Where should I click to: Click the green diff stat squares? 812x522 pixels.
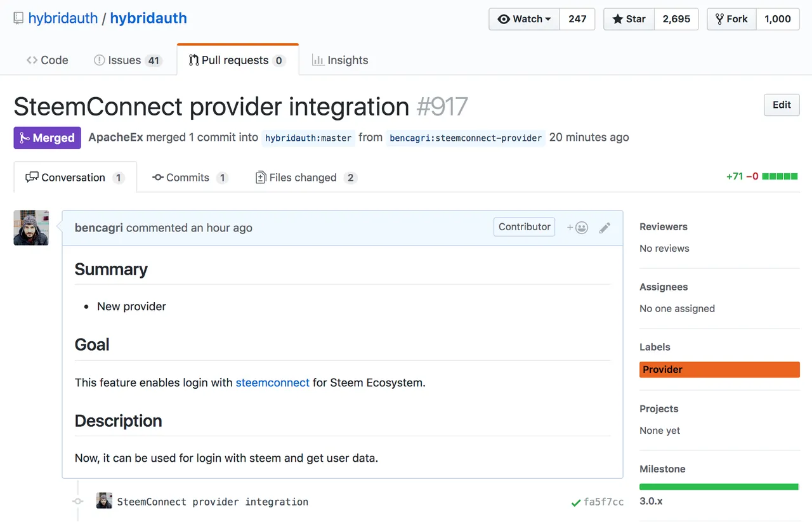click(780, 176)
